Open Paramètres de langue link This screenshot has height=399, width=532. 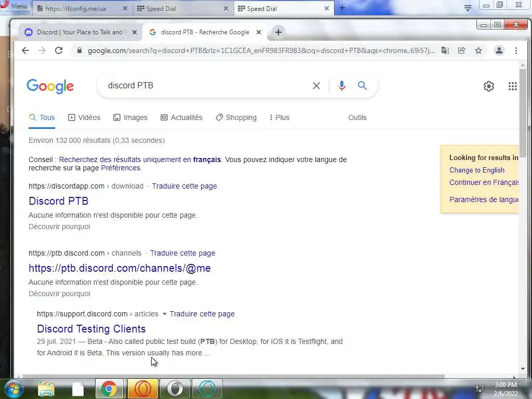click(484, 199)
